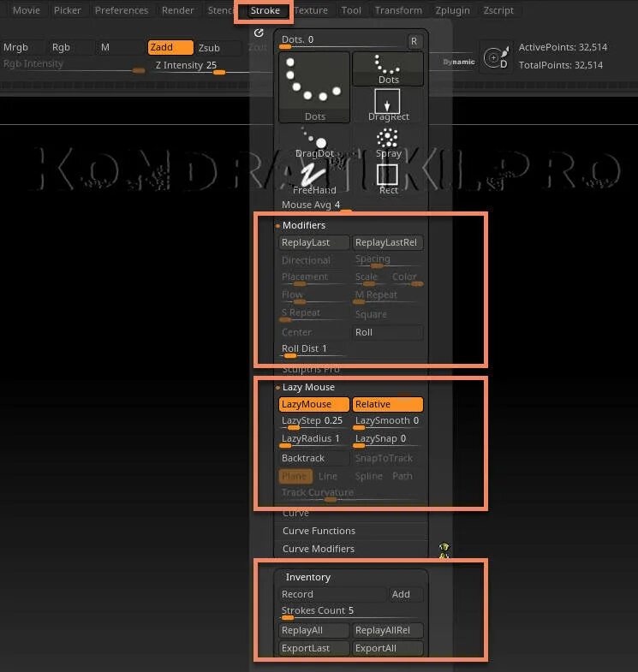Click the ReplayAllRel button
The height and width of the screenshot is (672, 638).
pos(388,630)
